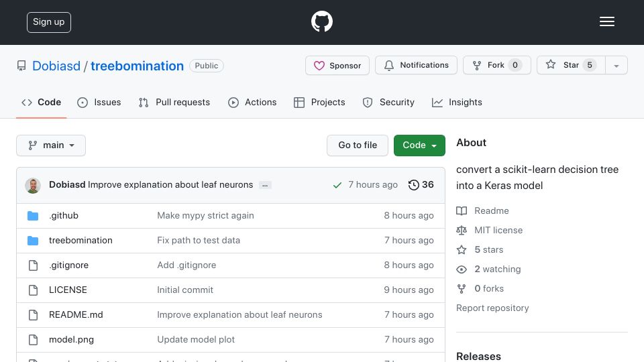Open the .gitignore file
The image size is (644, 362).
pyautogui.click(x=68, y=265)
